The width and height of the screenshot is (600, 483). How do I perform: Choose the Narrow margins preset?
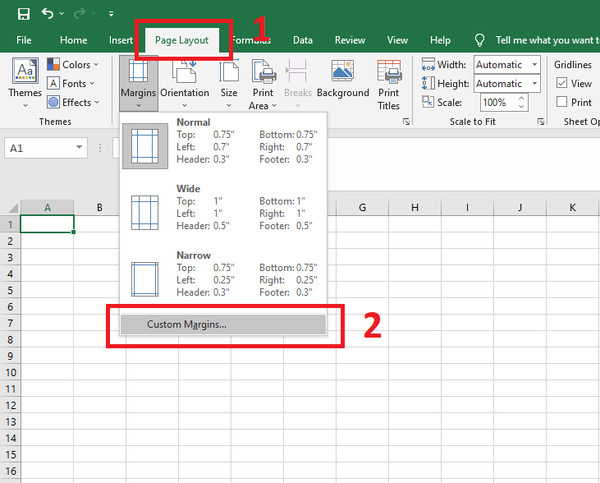click(223, 279)
